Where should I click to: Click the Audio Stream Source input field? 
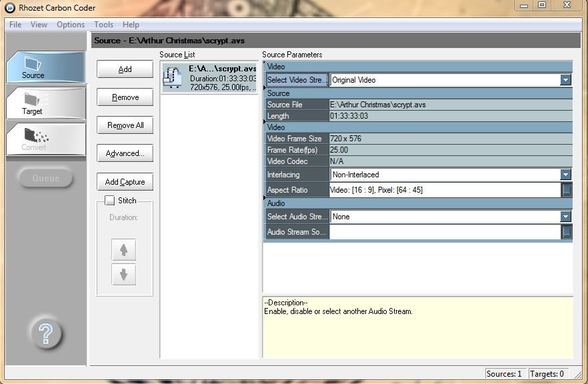pyautogui.click(x=445, y=232)
